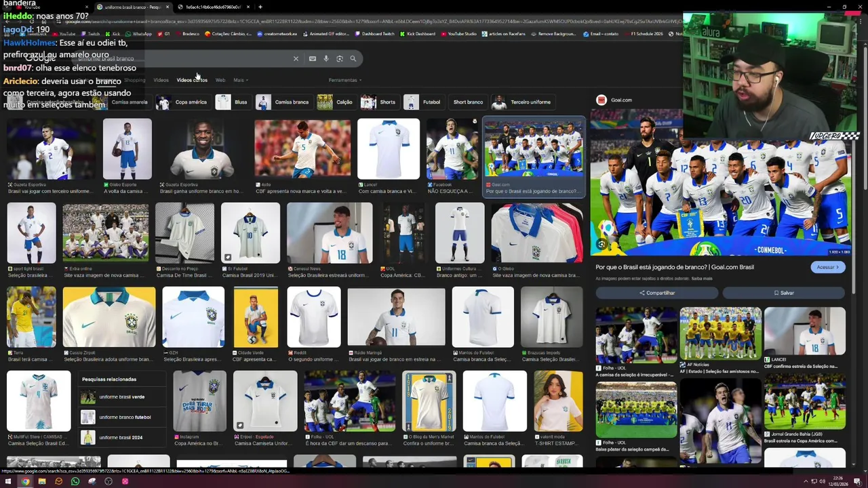
Task: Filter images by Short branco chip
Action: tap(468, 102)
